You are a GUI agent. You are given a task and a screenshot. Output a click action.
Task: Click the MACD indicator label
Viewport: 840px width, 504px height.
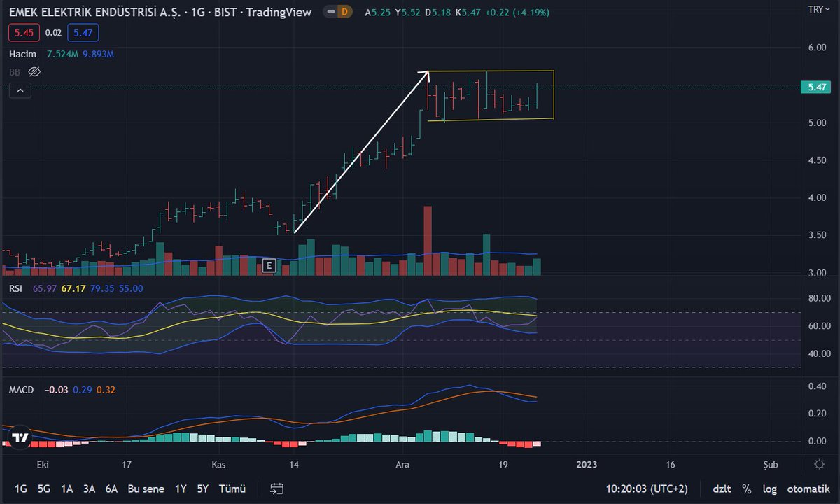coord(21,390)
